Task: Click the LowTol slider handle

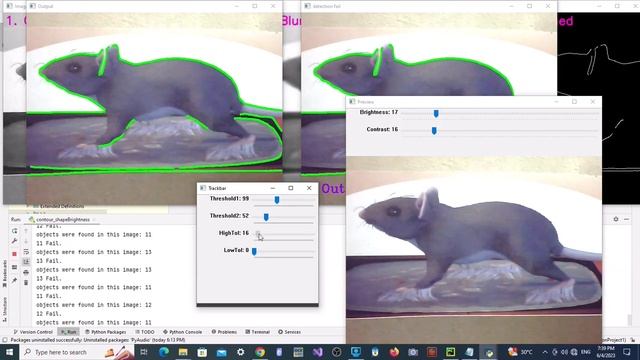Action: pos(254,251)
